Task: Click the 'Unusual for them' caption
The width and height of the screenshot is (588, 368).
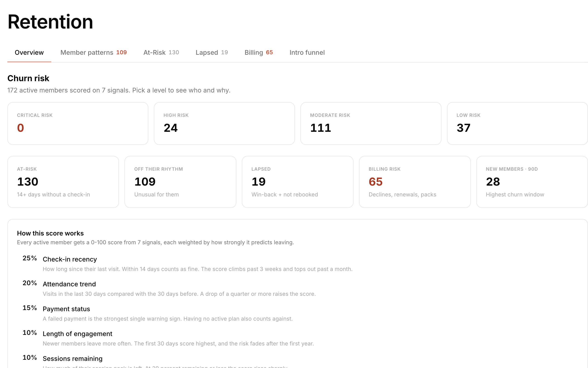Action: [156, 195]
